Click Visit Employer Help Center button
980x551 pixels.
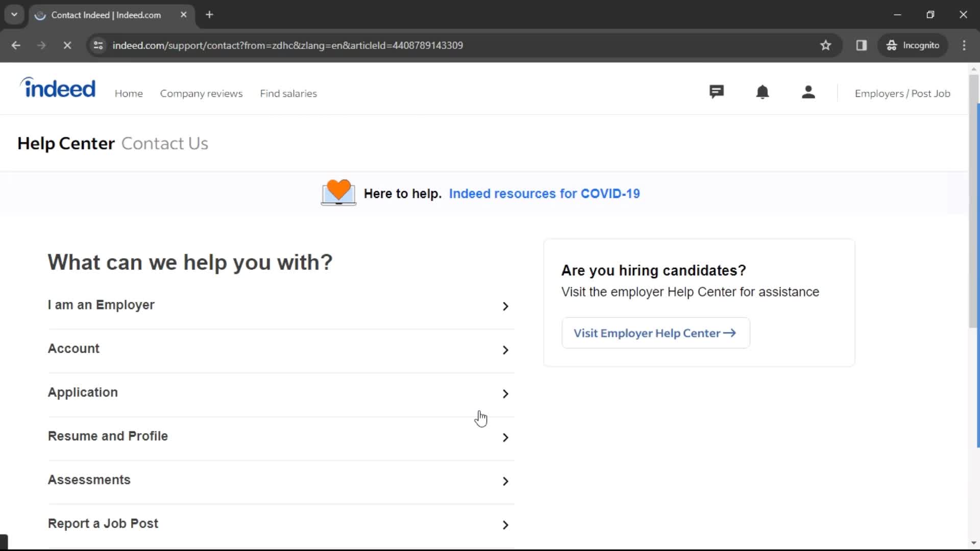click(655, 333)
